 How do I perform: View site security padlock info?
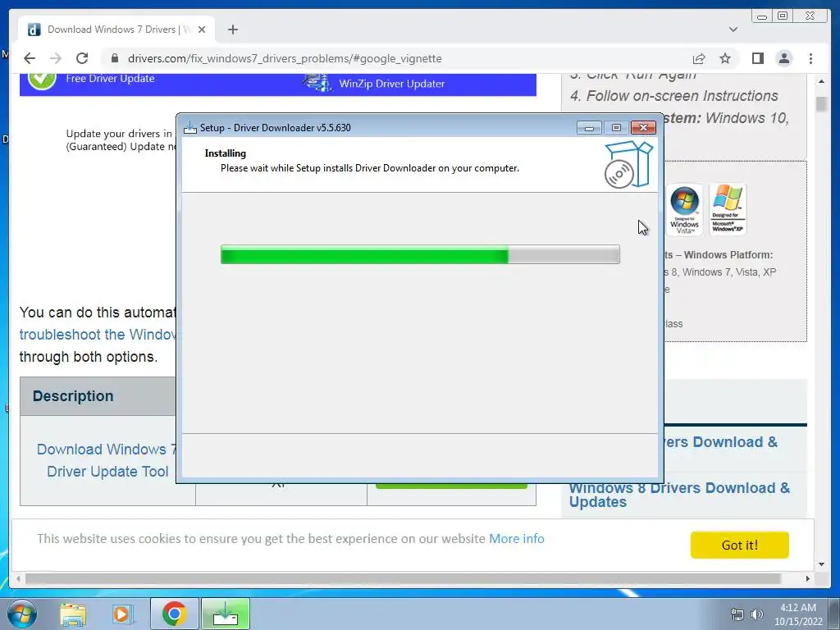point(115,58)
